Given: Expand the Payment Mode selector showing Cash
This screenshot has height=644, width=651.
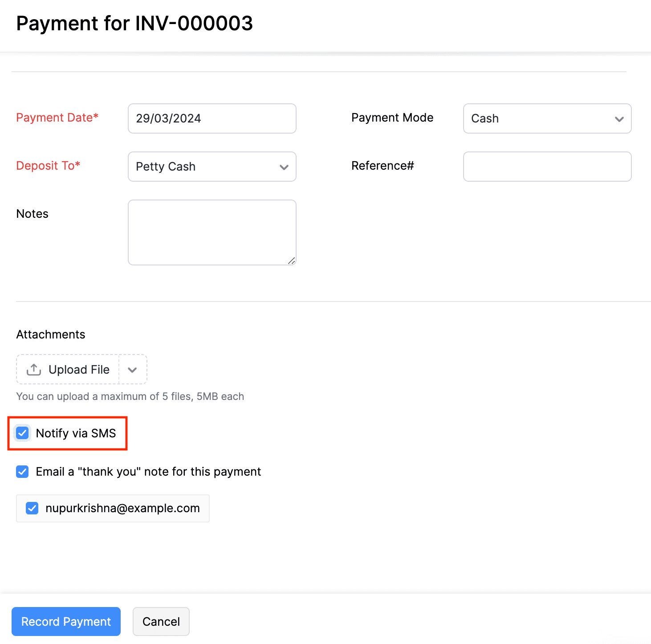Looking at the screenshot, I should tap(547, 118).
